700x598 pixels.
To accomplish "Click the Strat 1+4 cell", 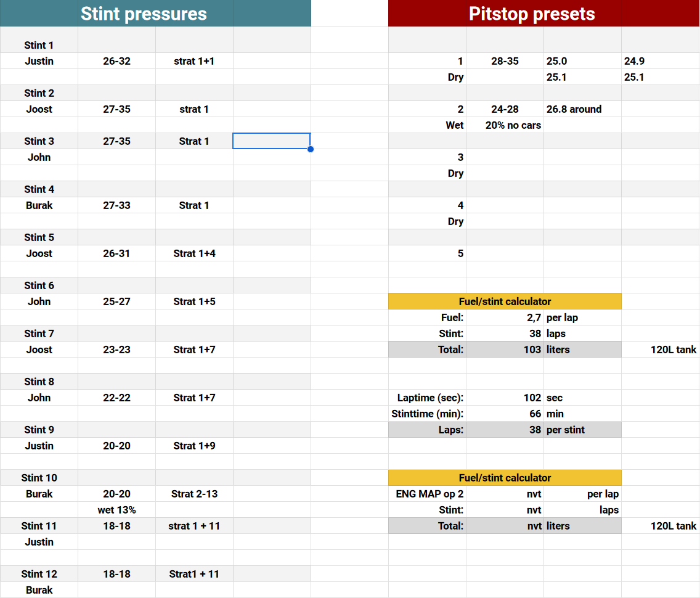I will [x=194, y=253].
